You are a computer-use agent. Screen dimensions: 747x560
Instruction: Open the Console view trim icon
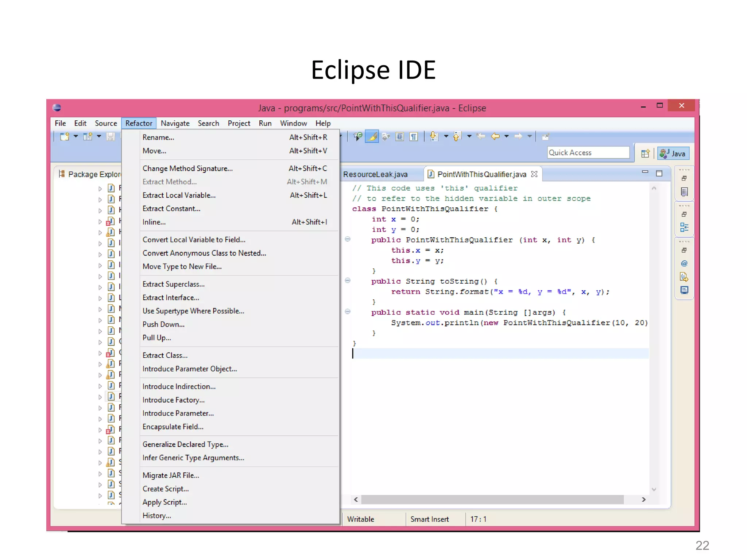tap(684, 290)
